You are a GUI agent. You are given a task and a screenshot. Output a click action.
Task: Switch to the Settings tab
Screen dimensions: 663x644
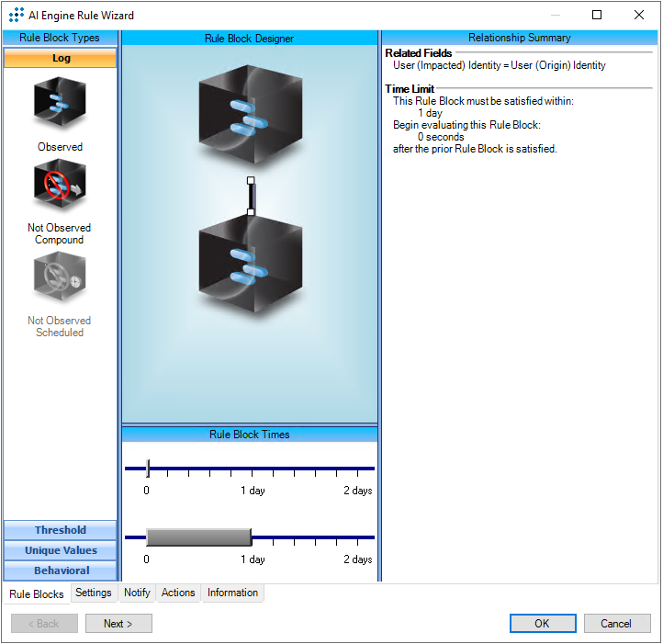click(94, 593)
